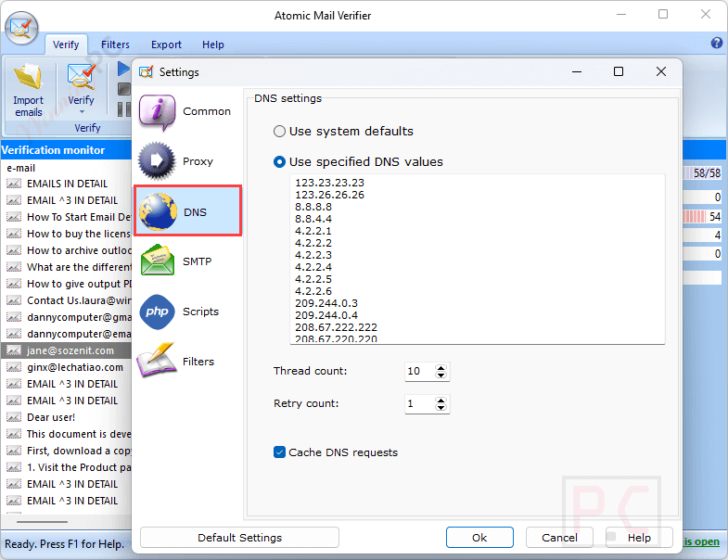
Task: Click DNS entry 123.23.23.23
Action: click(x=329, y=183)
